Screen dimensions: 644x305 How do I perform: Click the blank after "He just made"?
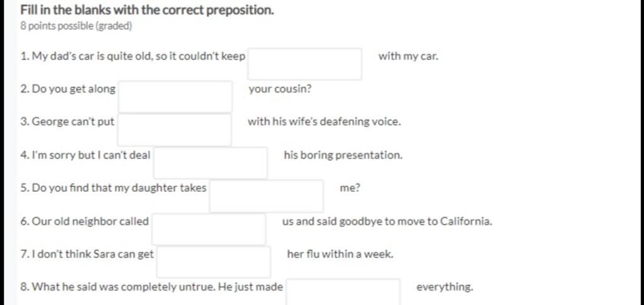click(343, 292)
